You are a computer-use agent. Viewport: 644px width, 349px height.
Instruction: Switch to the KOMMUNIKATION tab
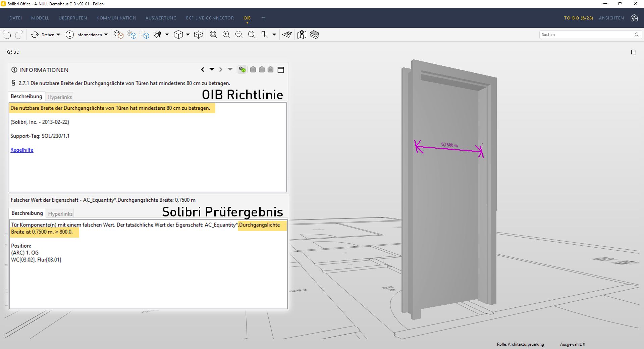point(116,18)
